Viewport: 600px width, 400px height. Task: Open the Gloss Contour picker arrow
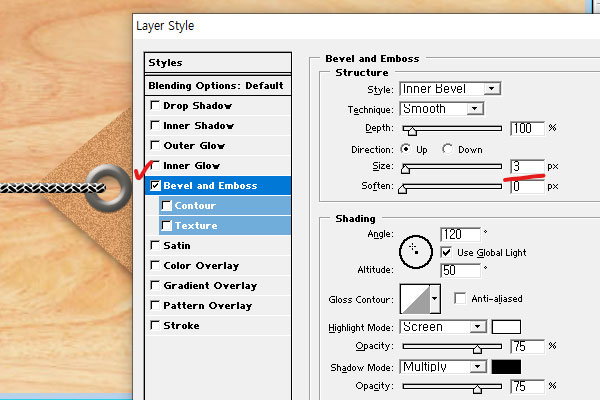pyautogui.click(x=435, y=299)
